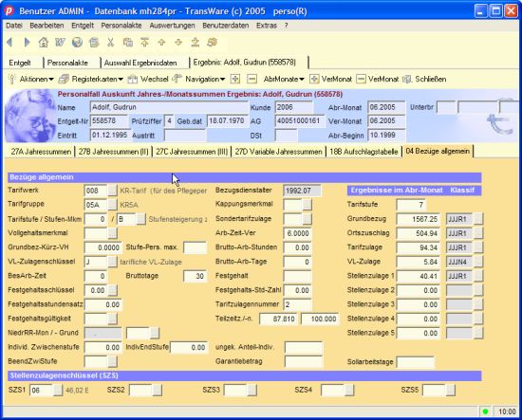Select the 27B Jahressummen (II) tab
The height and width of the screenshot is (420, 522).
pyautogui.click(x=113, y=152)
